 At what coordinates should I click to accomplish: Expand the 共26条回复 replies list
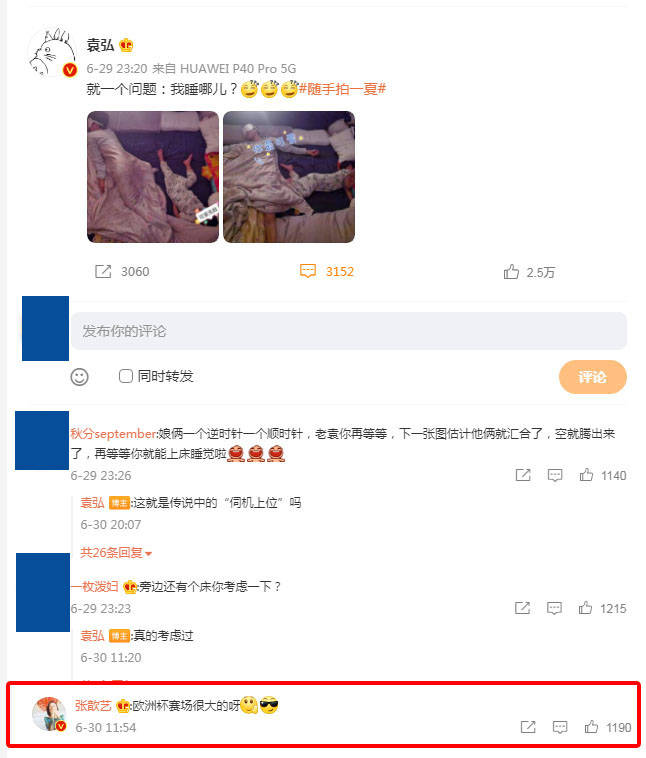[x=116, y=553]
